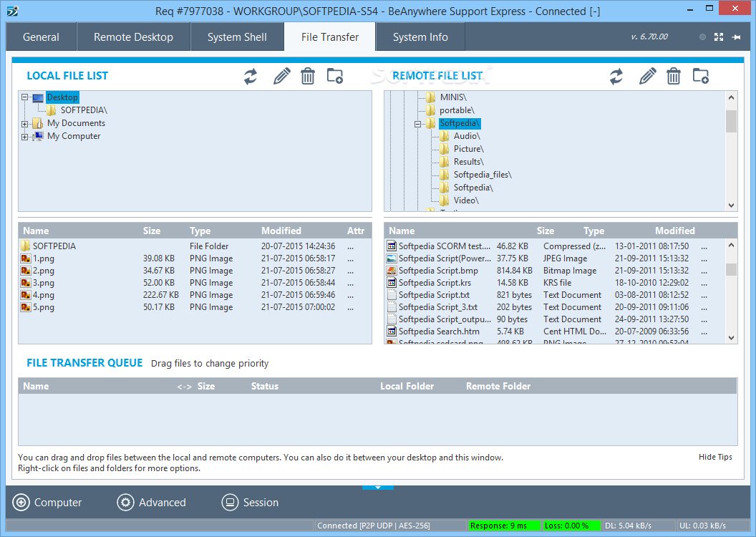
Task: Click the Softpedia SCORM test file icon
Action: pyautogui.click(x=392, y=246)
